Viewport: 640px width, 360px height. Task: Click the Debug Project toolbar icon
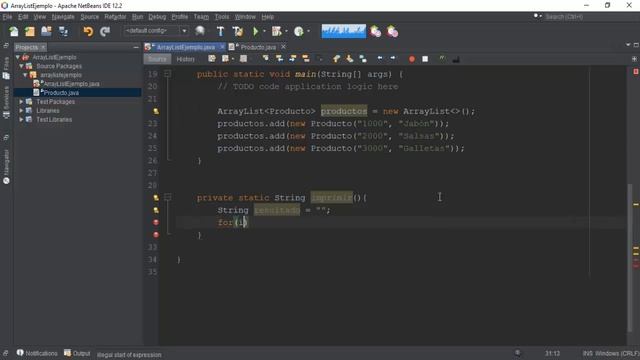[x=277, y=31]
